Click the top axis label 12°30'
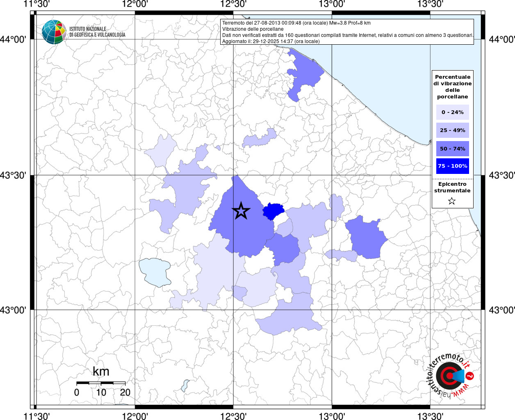515x420 pixels. click(x=233, y=4)
